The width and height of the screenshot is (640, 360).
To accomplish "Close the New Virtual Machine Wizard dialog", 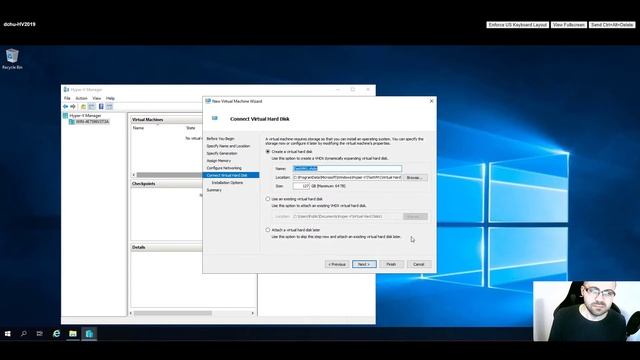I will tap(431, 101).
